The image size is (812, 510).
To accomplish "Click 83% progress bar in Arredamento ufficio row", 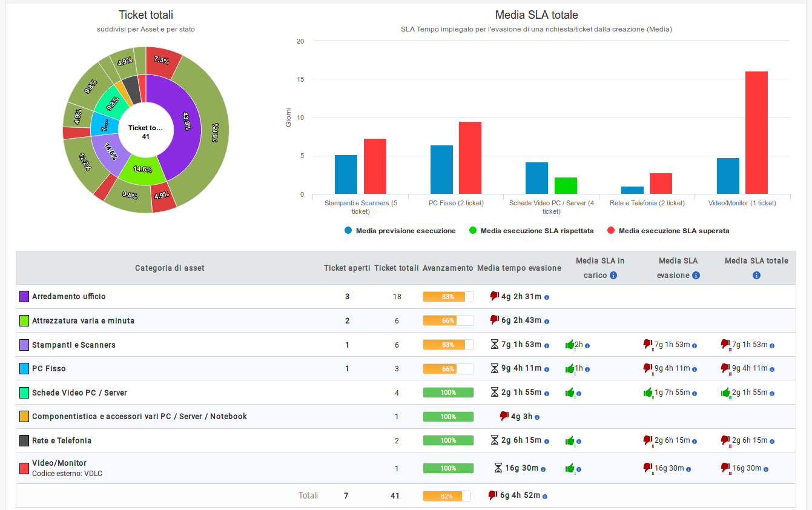I will (448, 297).
